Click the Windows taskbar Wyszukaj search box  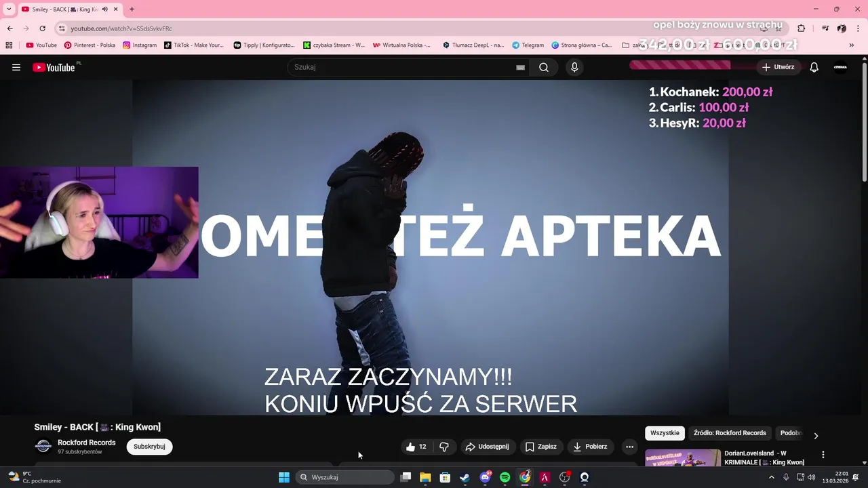(344, 477)
